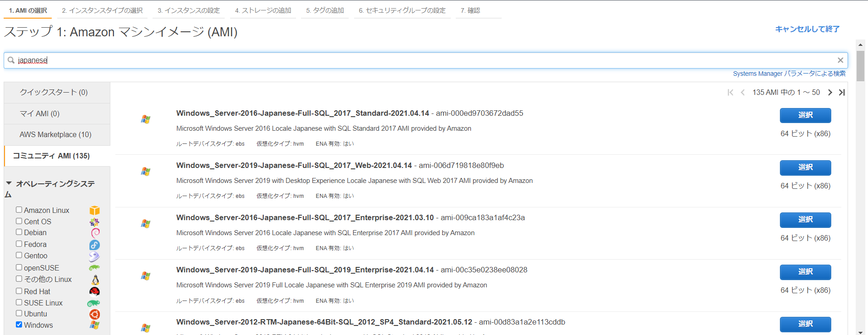
Task: Click Windows logo of SQL_2012_SP4 AMI
Action: click(145, 328)
